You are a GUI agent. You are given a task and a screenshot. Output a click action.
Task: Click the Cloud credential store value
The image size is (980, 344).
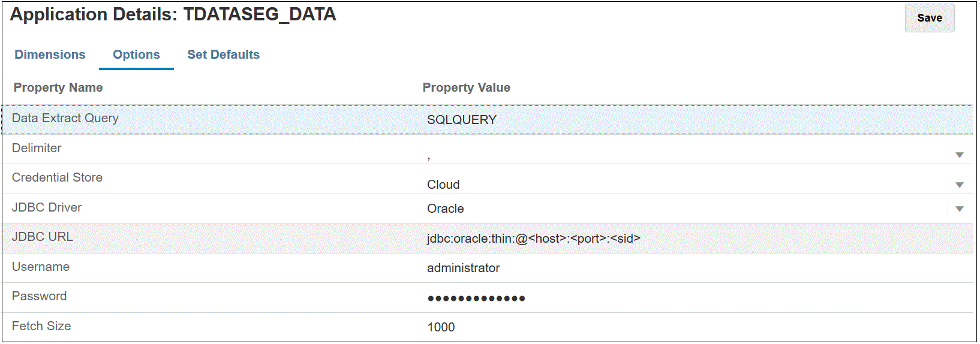pos(443,185)
